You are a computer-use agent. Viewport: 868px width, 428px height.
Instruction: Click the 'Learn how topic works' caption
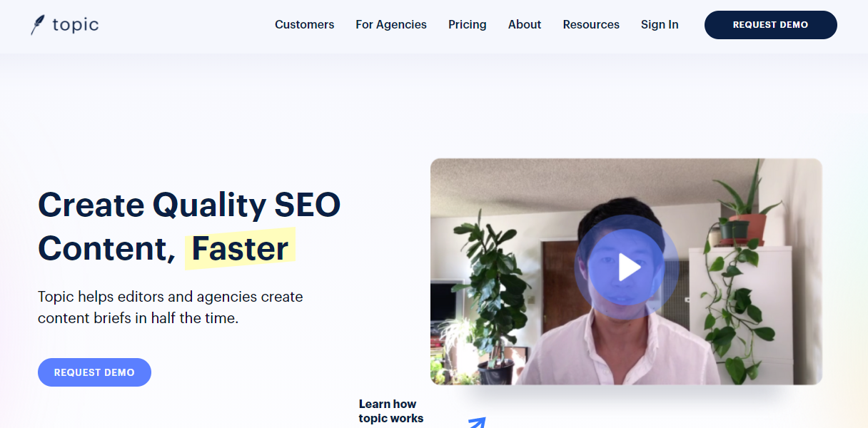click(x=390, y=412)
